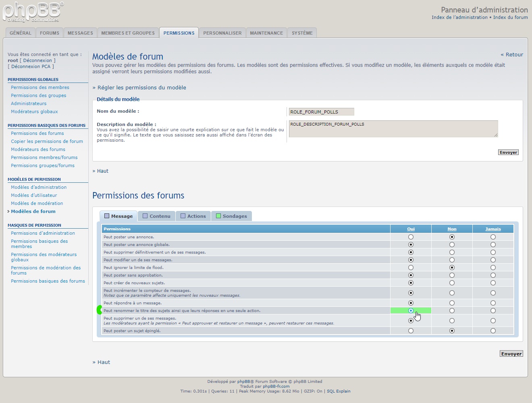Click the Message tab square icon
This screenshot has height=403, width=532.
(107, 216)
